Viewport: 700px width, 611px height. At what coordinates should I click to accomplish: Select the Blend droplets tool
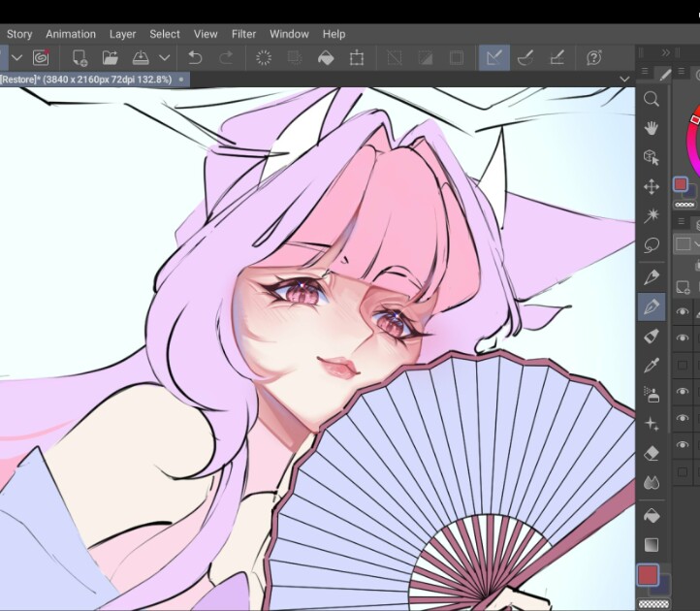pyautogui.click(x=652, y=482)
